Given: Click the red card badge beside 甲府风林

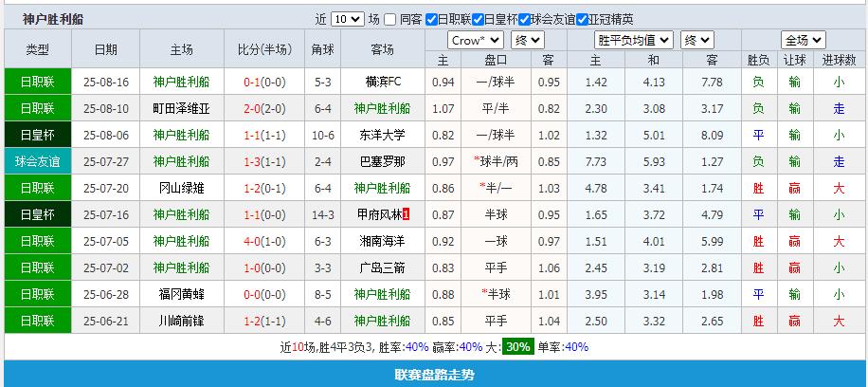Looking at the screenshot, I should 407,214.
